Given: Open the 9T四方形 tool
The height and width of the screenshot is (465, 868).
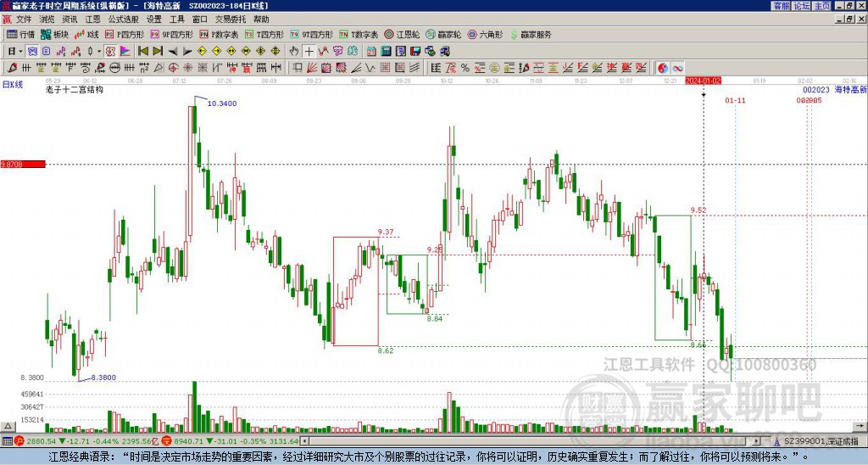Looking at the screenshot, I should (312, 34).
